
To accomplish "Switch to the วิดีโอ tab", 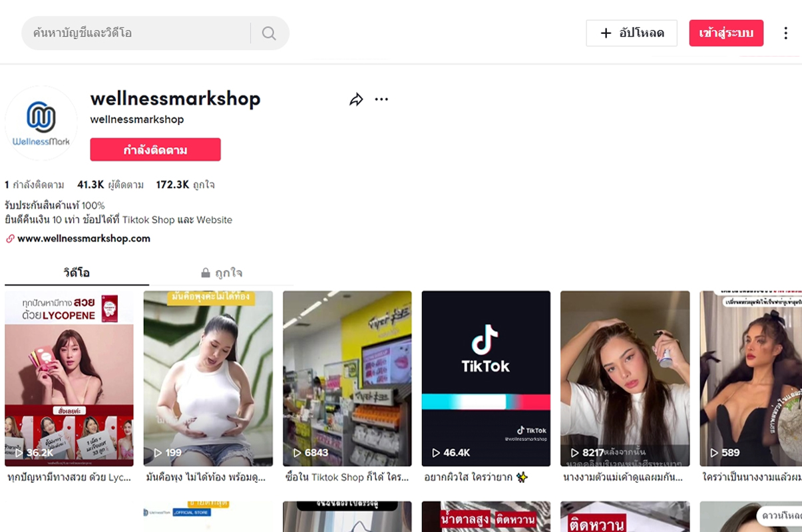I will tap(77, 273).
